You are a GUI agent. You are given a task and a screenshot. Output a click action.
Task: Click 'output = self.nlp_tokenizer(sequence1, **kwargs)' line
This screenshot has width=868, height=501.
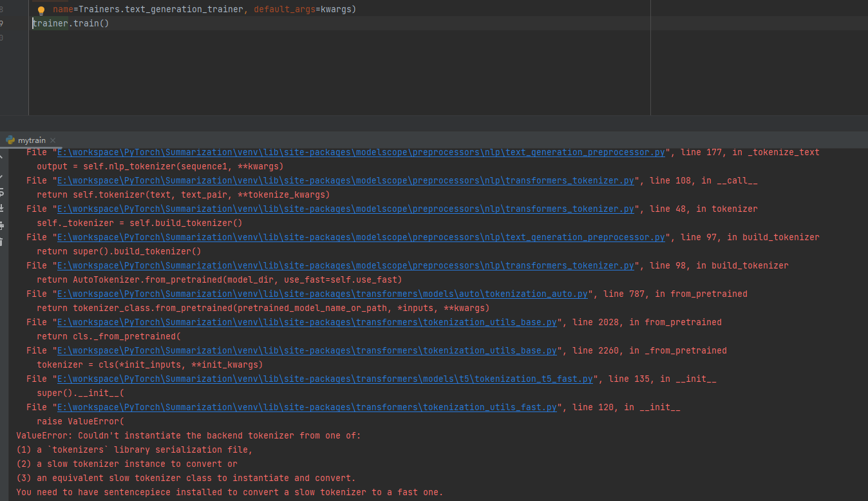pos(160,167)
